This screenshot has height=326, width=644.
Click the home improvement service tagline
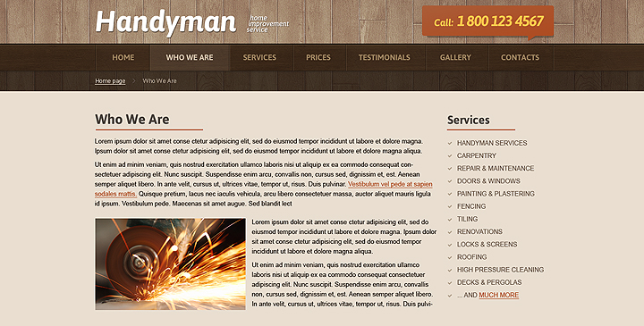tap(268, 24)
